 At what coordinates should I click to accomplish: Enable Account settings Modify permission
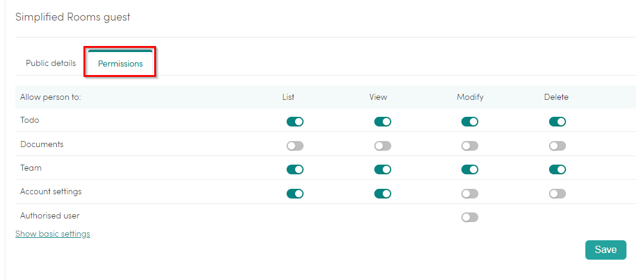(470, 194)
